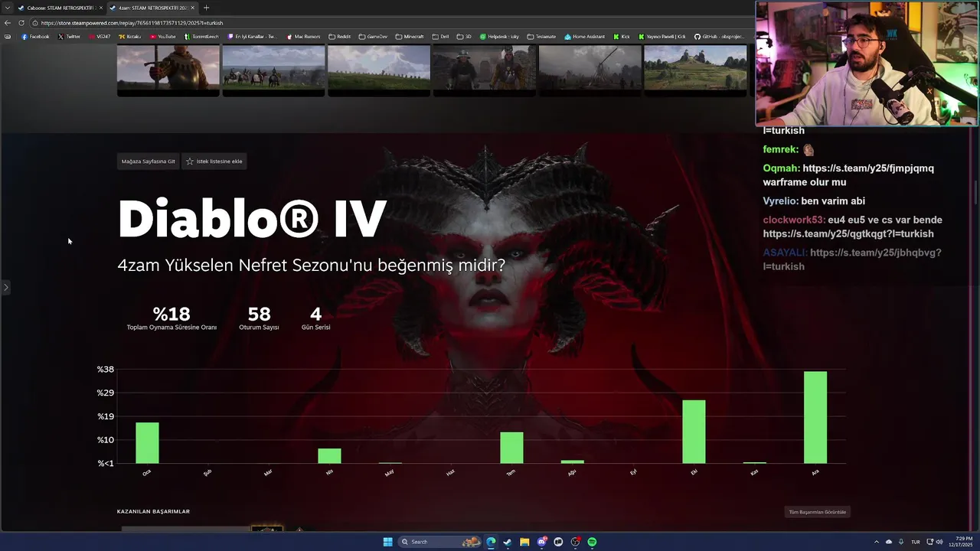Open the TorrentLeech bookmark
Image resolution: width=980 pixels, height=551 pixels.
pyautogui.click(x=201, y=37)
